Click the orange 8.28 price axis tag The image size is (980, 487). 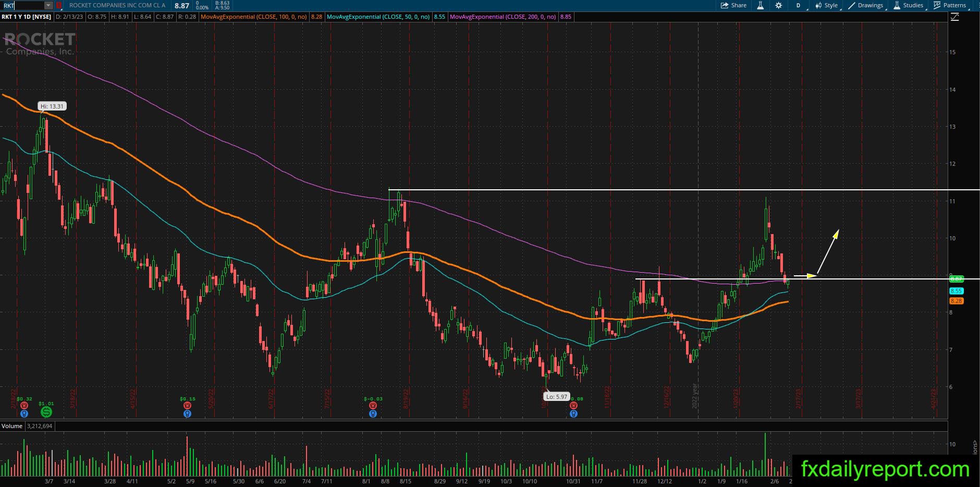(x=956, y=301)
